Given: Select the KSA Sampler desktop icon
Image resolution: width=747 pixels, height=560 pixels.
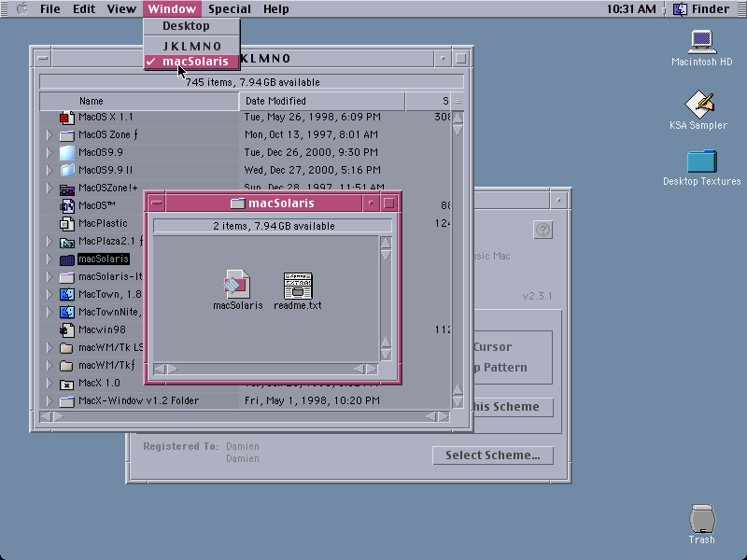Looking at the screenshot, I should [699, 104].
